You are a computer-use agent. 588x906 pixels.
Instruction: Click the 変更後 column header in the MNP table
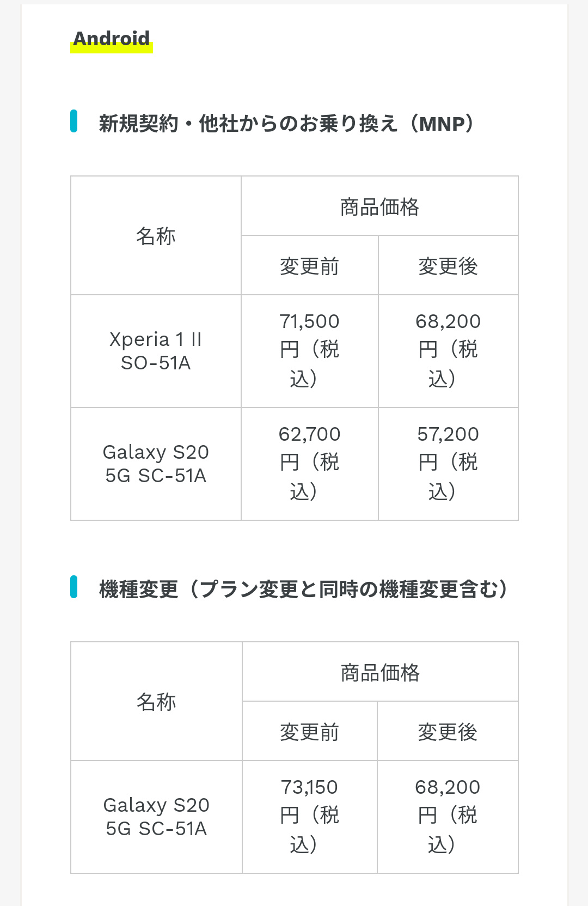(x=448, y=266)
